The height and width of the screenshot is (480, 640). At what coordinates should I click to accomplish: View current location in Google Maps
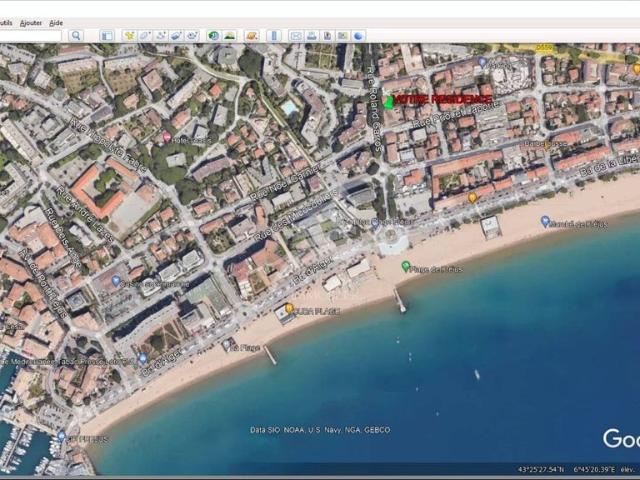click(x=342, y=36)
